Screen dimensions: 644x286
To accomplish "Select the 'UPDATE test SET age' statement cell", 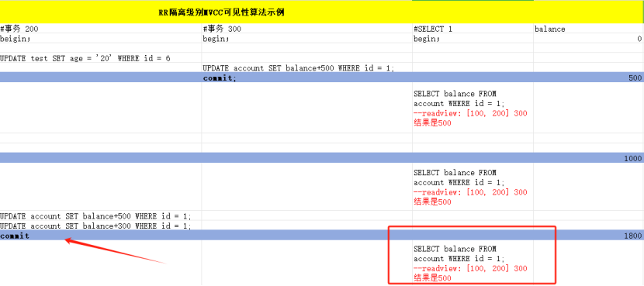I will tap(101, 58).
